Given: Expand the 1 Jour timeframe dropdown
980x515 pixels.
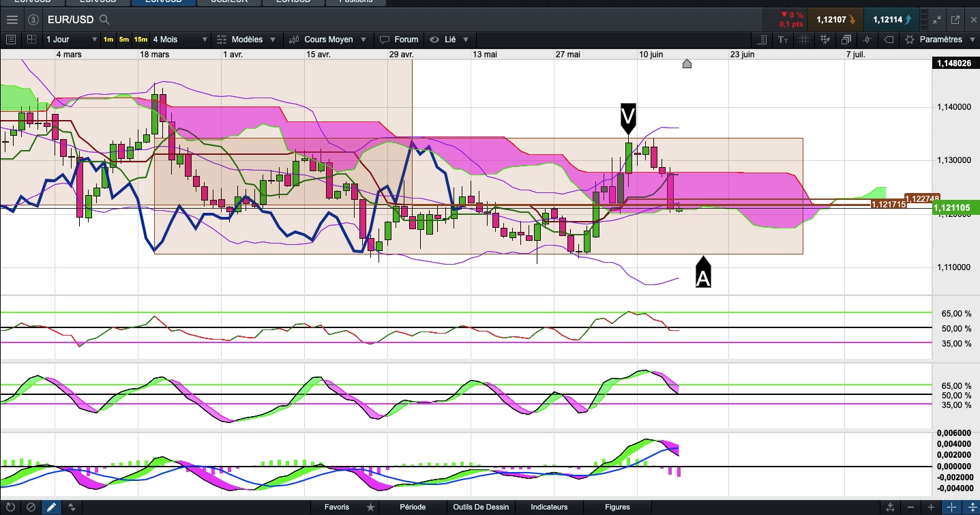Looking at the screenshot, I should pos(72,40).
